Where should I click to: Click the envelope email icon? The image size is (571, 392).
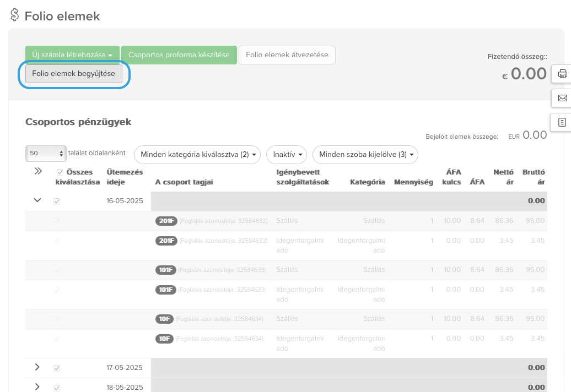pyautogui.click(x=562, y=98)
